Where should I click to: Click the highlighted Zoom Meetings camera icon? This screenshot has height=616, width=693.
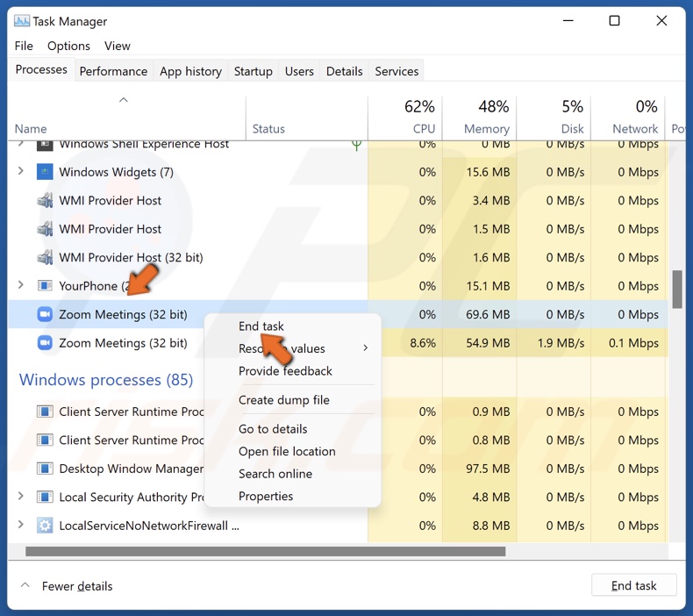point(45,314)
